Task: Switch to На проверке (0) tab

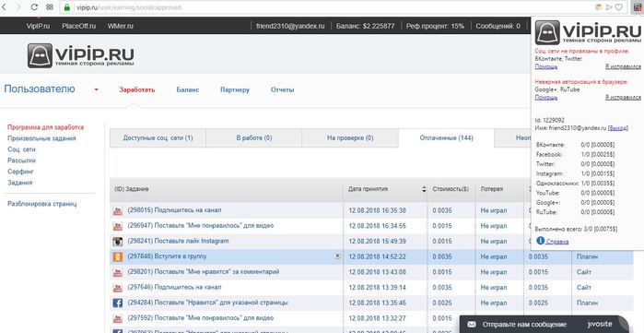Action: [350, 138]
